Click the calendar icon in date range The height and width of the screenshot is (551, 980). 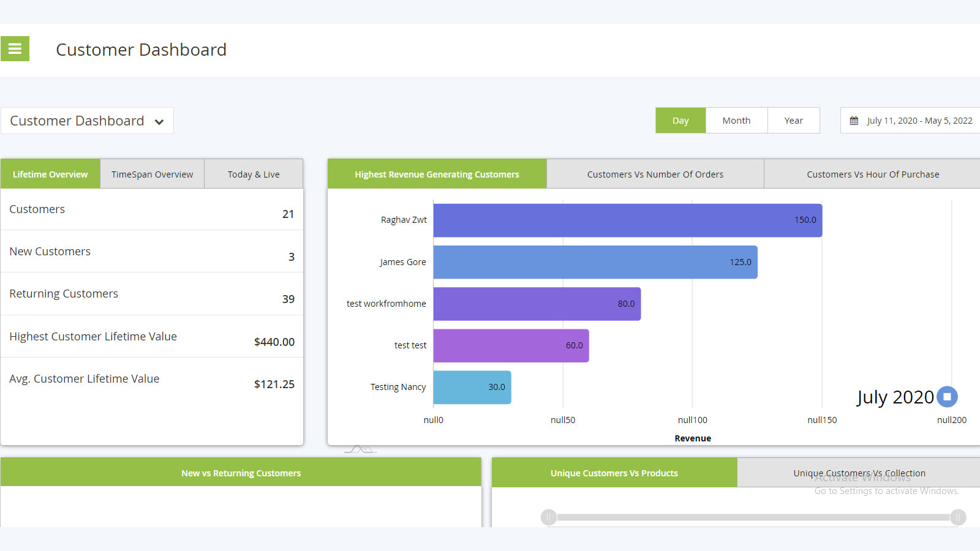point(854,121)
